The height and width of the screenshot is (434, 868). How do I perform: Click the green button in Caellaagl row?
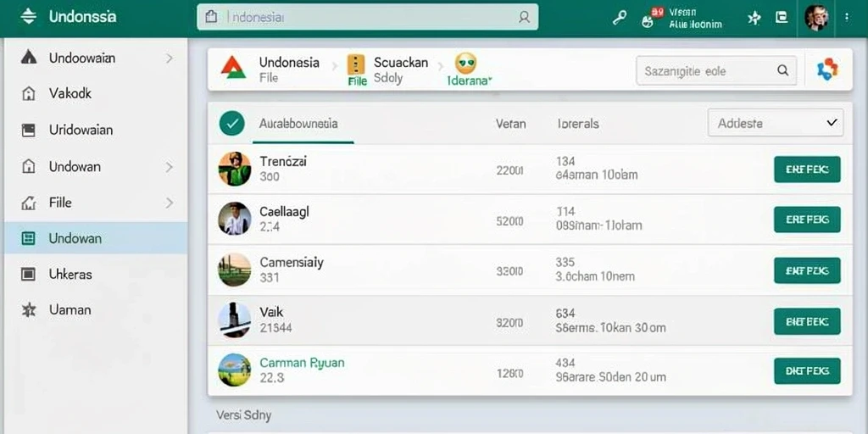pyautogui.click(x=807, y=220)
